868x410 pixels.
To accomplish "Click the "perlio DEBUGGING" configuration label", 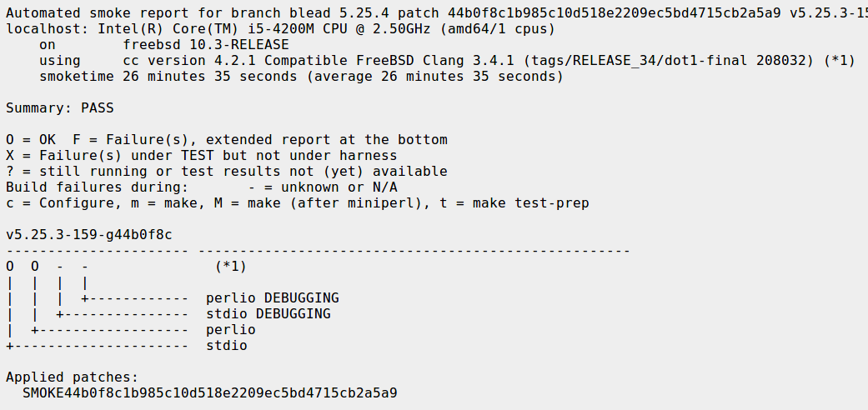I will point(272,298).
